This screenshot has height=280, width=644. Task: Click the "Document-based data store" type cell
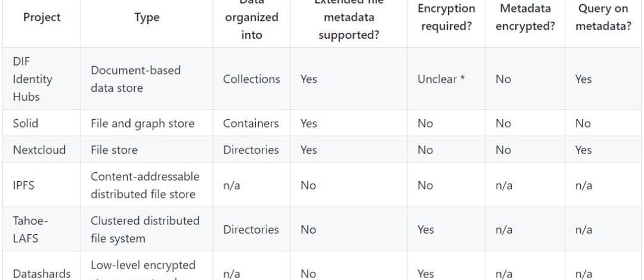pos(135,79)
